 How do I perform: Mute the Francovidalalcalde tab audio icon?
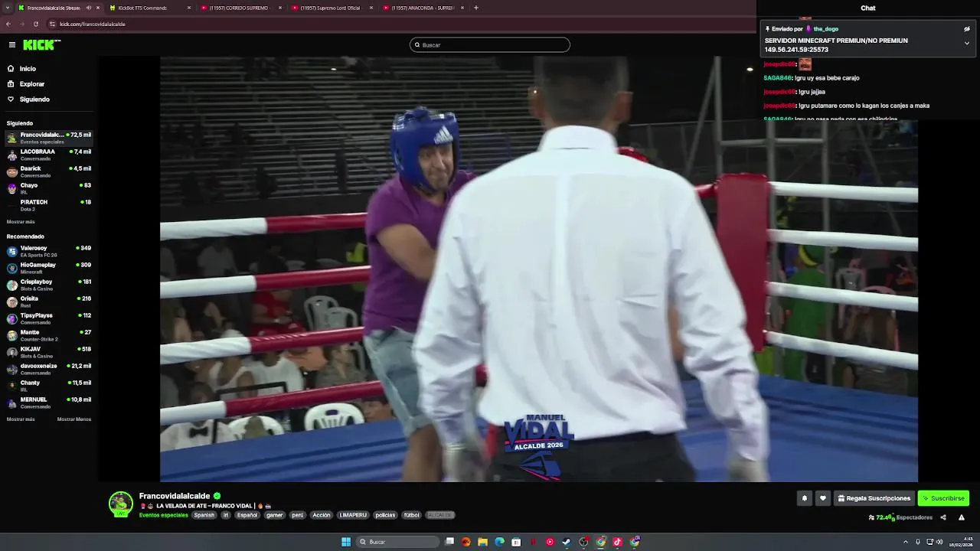coord(88,8)
